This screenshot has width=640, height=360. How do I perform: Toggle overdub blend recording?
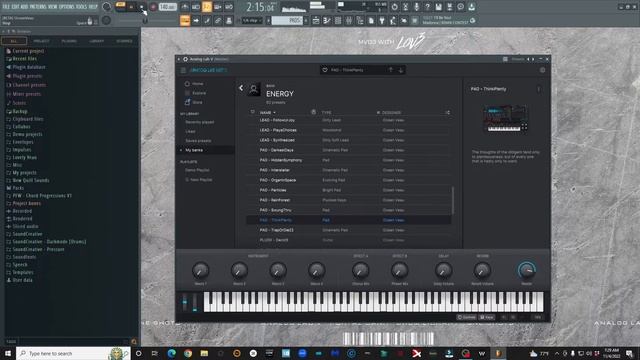(x=218, y=7)
